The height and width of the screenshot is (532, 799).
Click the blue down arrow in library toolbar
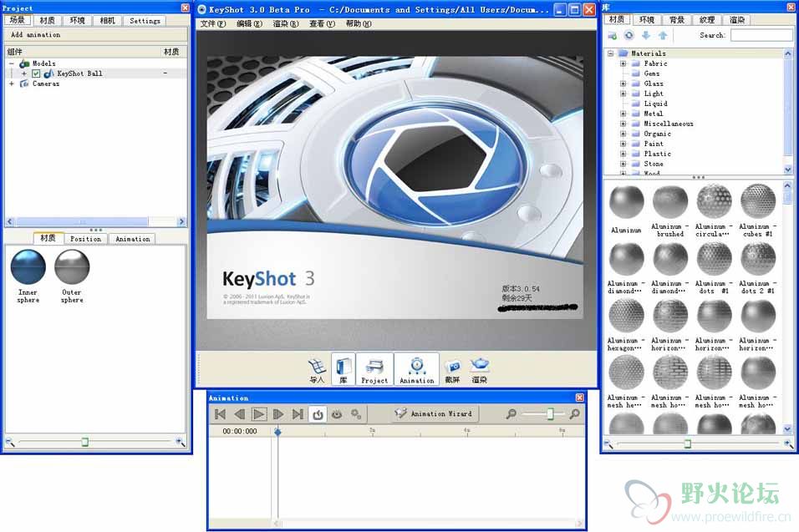(646, 35)
